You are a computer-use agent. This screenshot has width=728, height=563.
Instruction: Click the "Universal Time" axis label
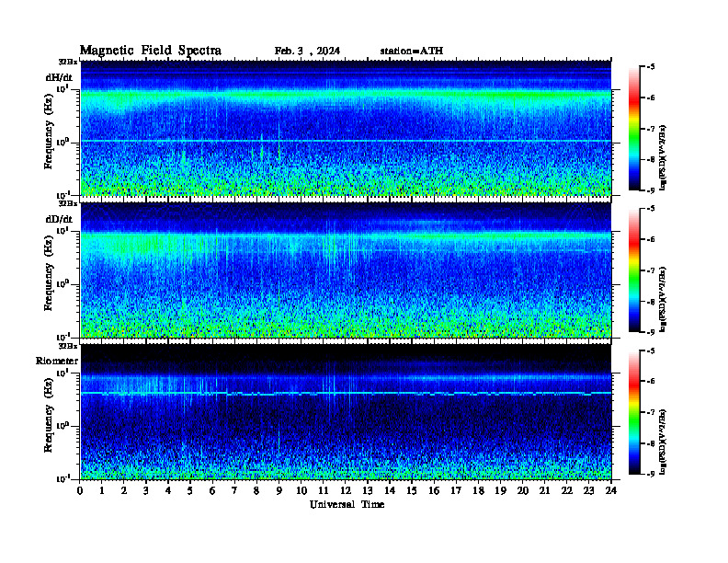coord(347,504)
